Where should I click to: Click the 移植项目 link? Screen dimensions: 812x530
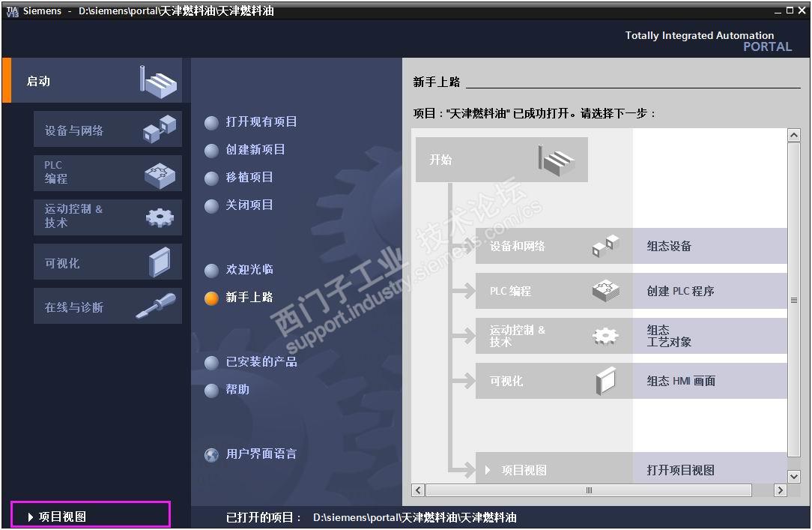[x=249, y=177]
